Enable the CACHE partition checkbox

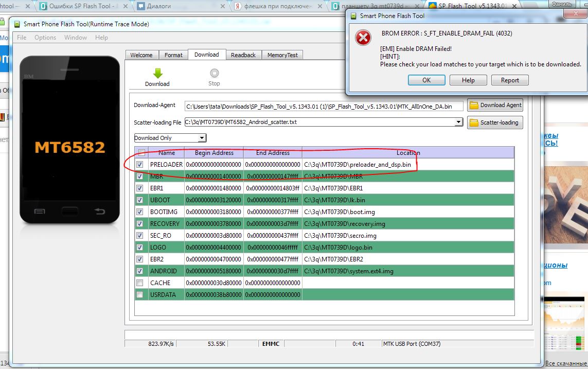[140, 283]
